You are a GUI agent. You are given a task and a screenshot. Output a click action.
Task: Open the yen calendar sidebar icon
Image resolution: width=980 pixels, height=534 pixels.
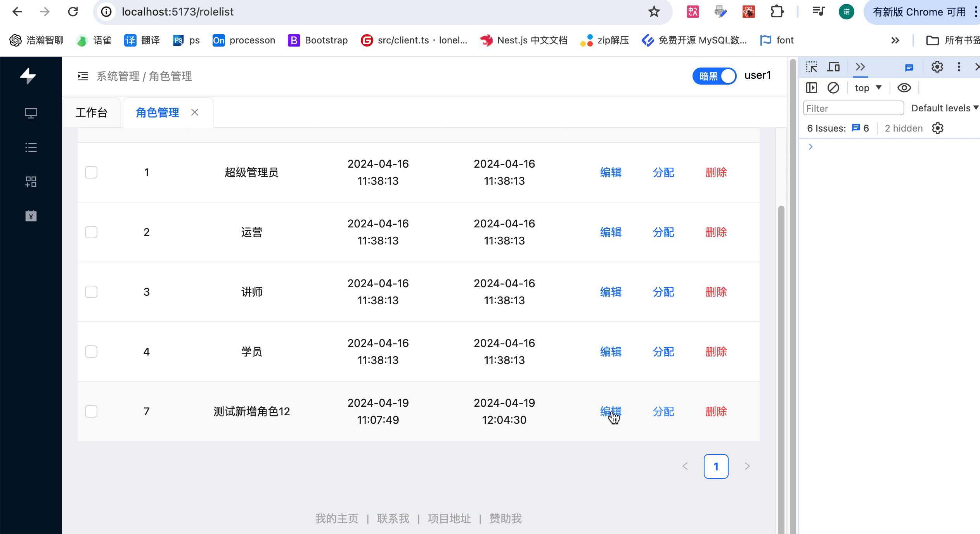pos(31,216)
